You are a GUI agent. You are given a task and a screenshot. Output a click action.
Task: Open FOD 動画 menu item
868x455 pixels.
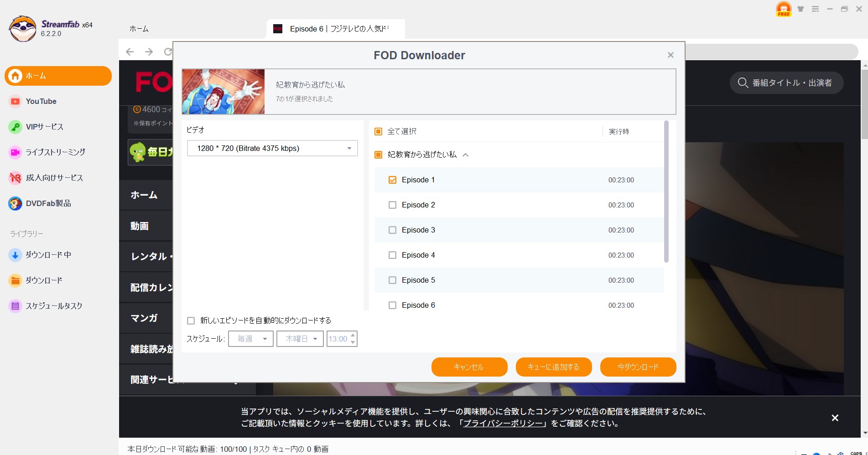click(x=140, y=226)
